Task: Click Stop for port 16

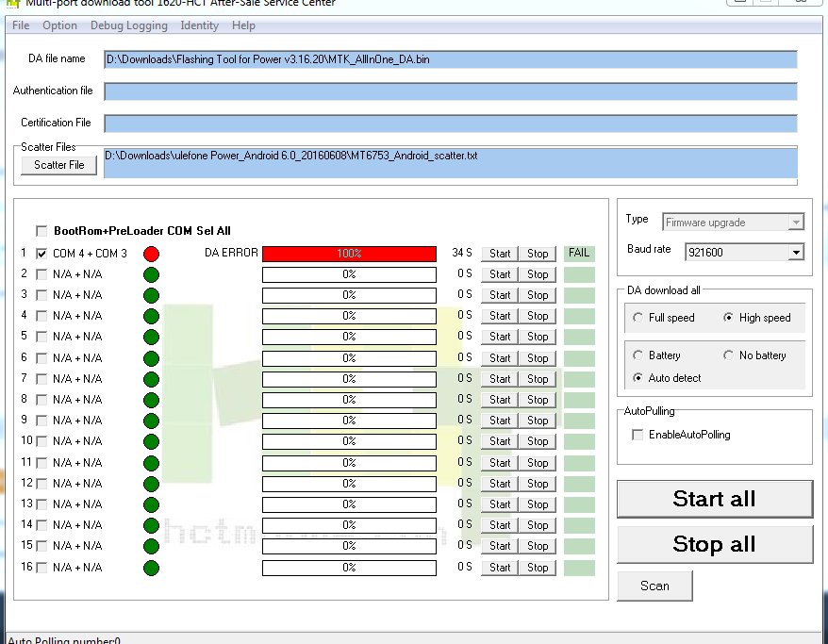Action: point(538,568)
